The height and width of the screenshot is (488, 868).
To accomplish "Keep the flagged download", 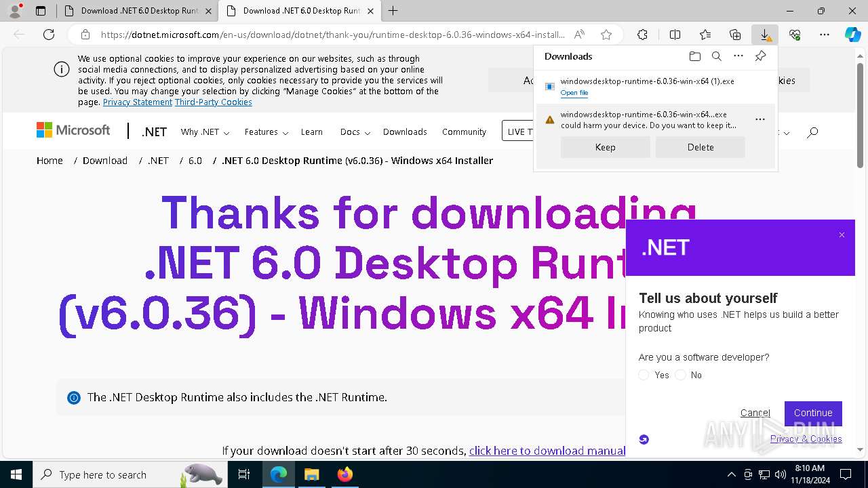I will click(605, 147).
